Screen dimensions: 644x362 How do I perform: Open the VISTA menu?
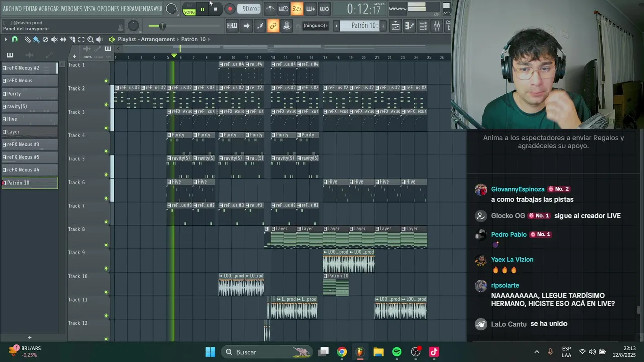tap(90, 9)
